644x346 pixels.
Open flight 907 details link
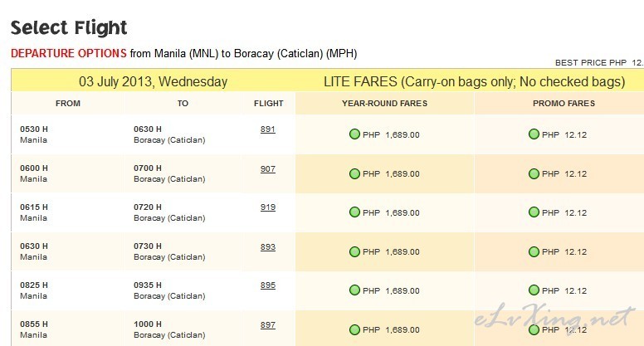268,168
